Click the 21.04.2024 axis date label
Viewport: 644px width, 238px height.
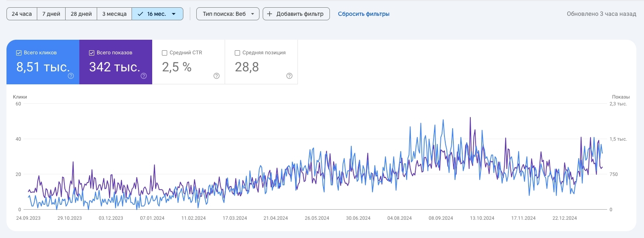click(276, 218)
